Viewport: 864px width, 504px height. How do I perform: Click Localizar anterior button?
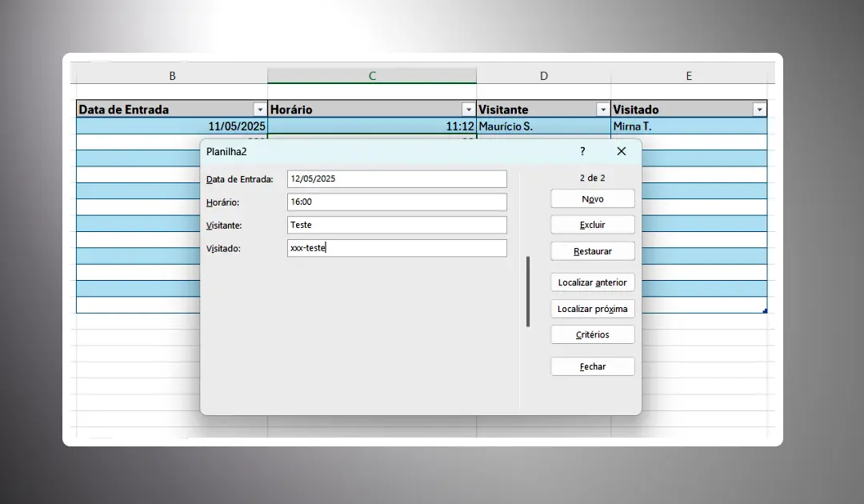(593, 282)
